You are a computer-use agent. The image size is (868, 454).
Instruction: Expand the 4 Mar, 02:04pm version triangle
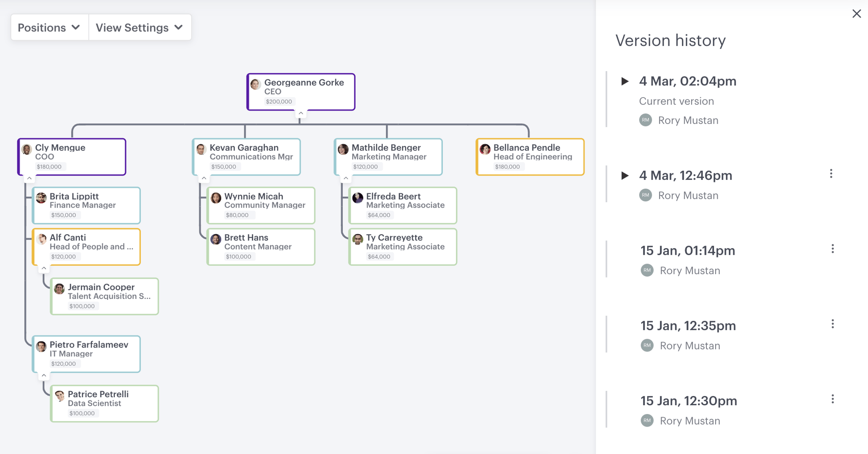pyautogui.click(x=625, y=81)
